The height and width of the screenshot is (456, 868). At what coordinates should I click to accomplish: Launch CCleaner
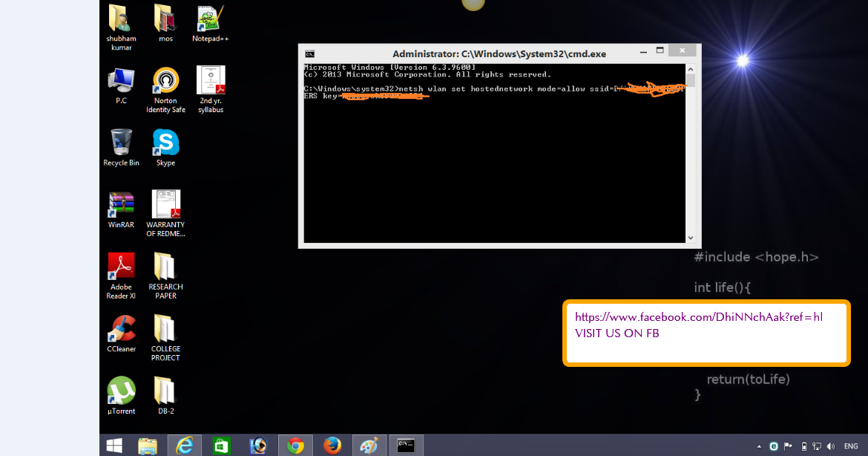click(x=120, y=327)
